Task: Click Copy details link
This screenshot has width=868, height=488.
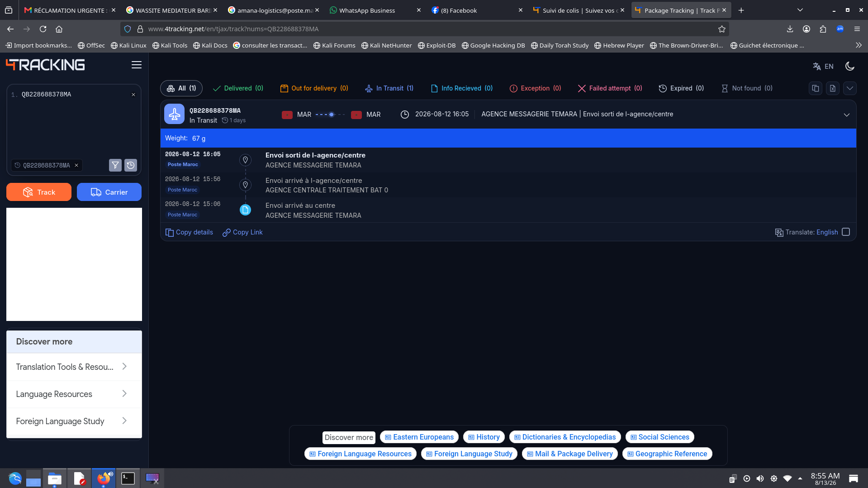Action: pyautogui.click(x=189, y=232)
